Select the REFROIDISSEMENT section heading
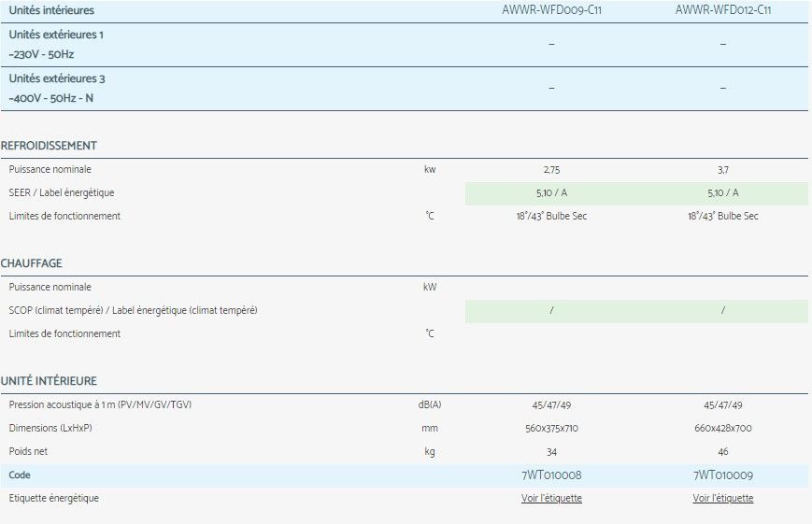This screenshot has width=812, height=524. (x=49, y=147)
